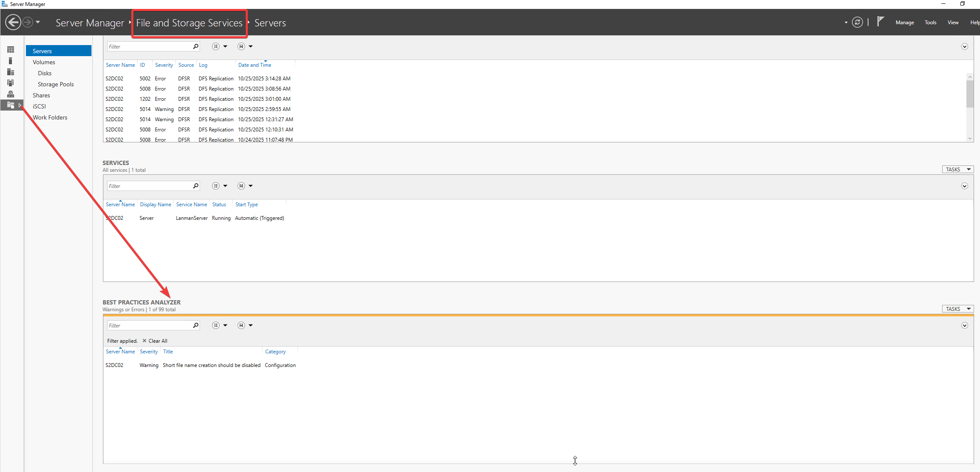This screenshot has height=472, width=980.
Task: Expand Best Practices Analyzer TASKS dropdown
Action: [x=957, y=309]
